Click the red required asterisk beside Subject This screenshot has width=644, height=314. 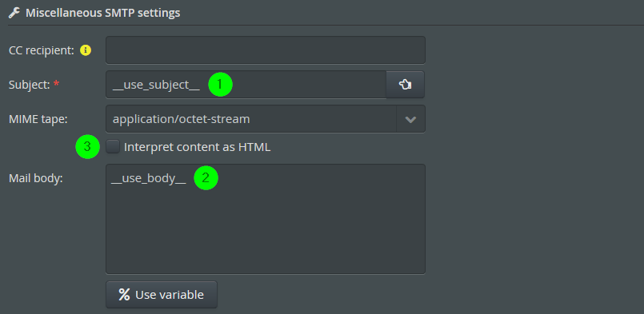(x=56, y=84)
